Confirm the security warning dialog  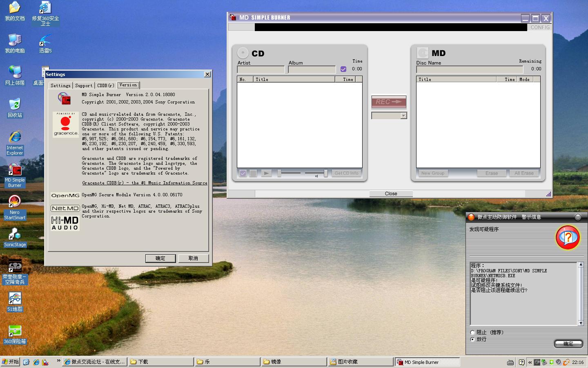(568, 344)
